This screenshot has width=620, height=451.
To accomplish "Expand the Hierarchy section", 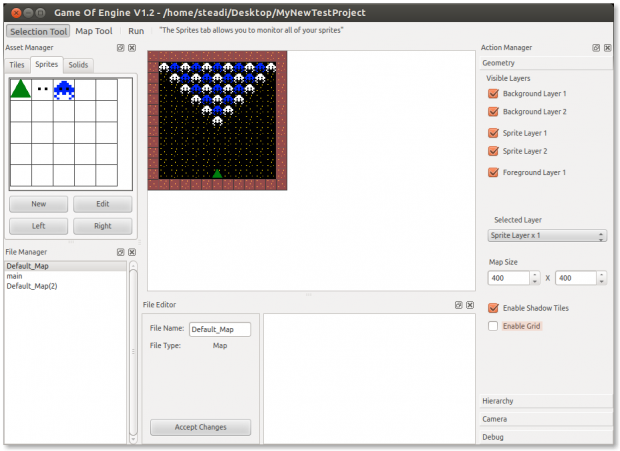I will pos(546,401).
